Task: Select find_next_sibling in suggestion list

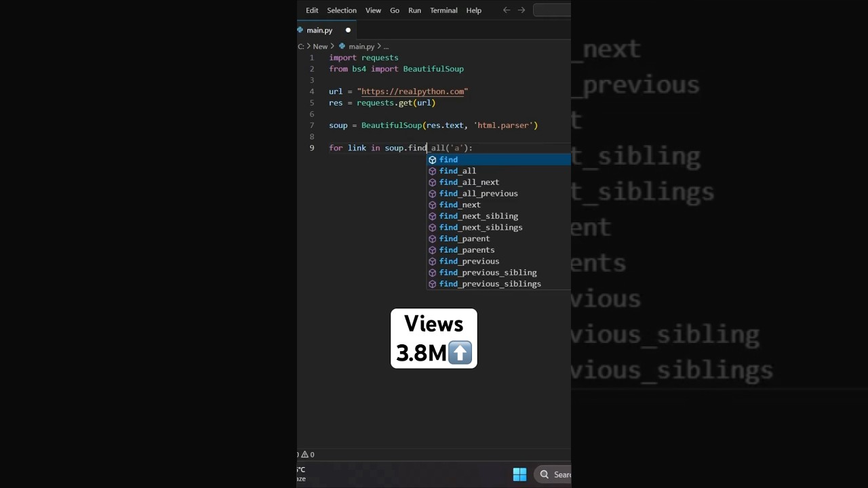Action: click(479, 216)
